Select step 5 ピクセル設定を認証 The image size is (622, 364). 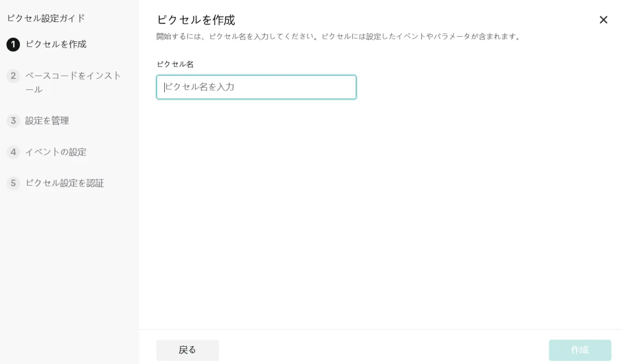pyautogui.click(x=56, y=183)
